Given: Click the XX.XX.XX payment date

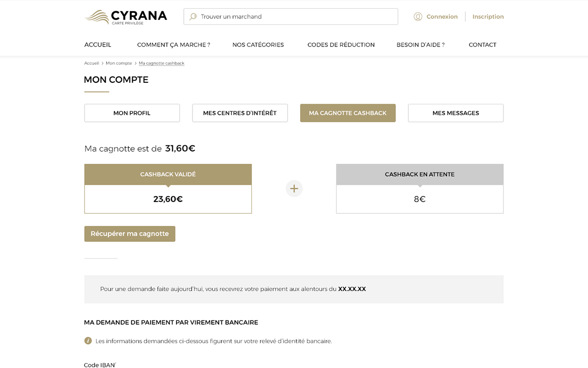Looking at the screenshot, I should tap(352, 289).
